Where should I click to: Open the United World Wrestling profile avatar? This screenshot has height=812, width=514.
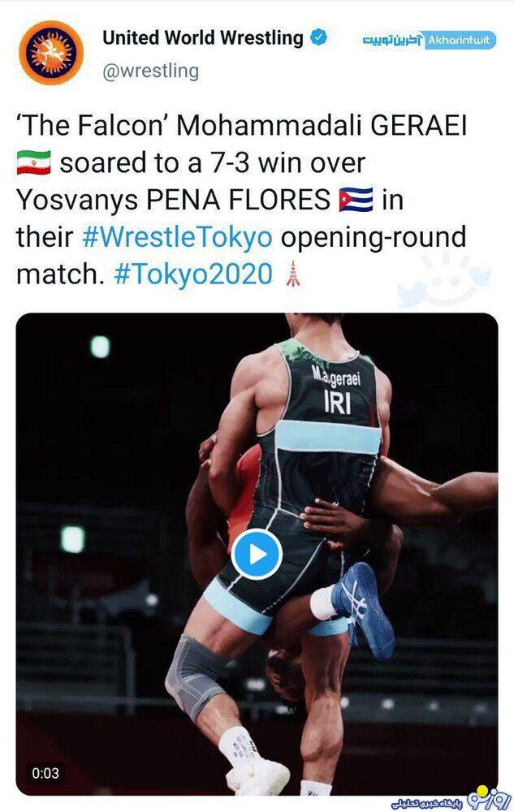(51, 52)
